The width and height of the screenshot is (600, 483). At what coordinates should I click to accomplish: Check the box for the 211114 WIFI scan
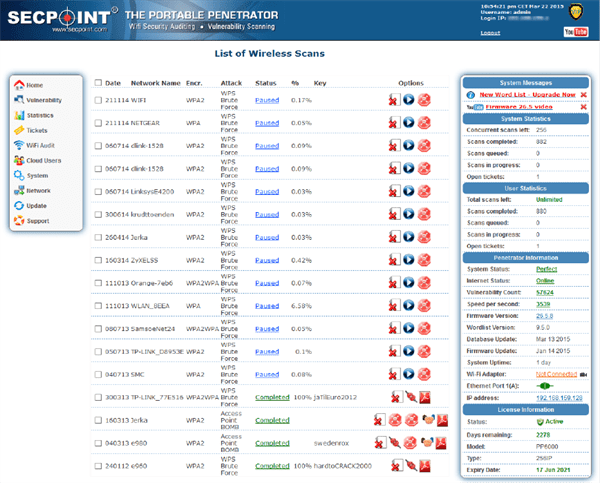(x=98, y=99)
